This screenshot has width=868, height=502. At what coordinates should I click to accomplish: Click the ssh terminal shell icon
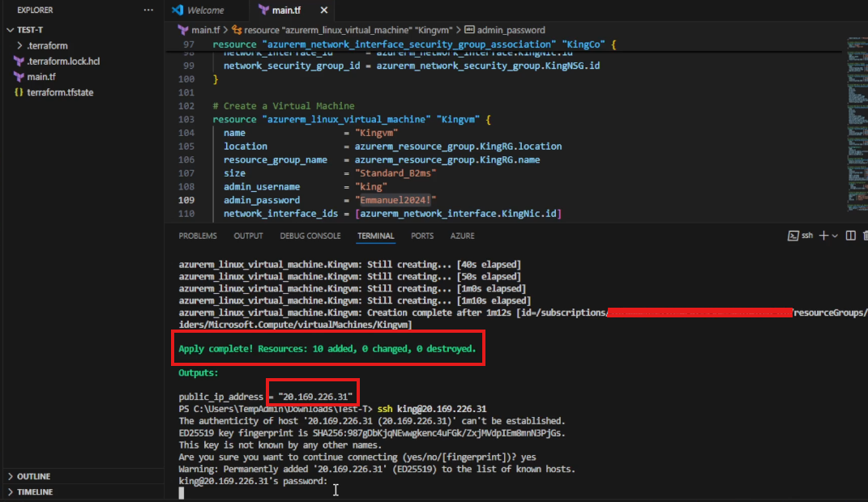click(x=793, y=236)
